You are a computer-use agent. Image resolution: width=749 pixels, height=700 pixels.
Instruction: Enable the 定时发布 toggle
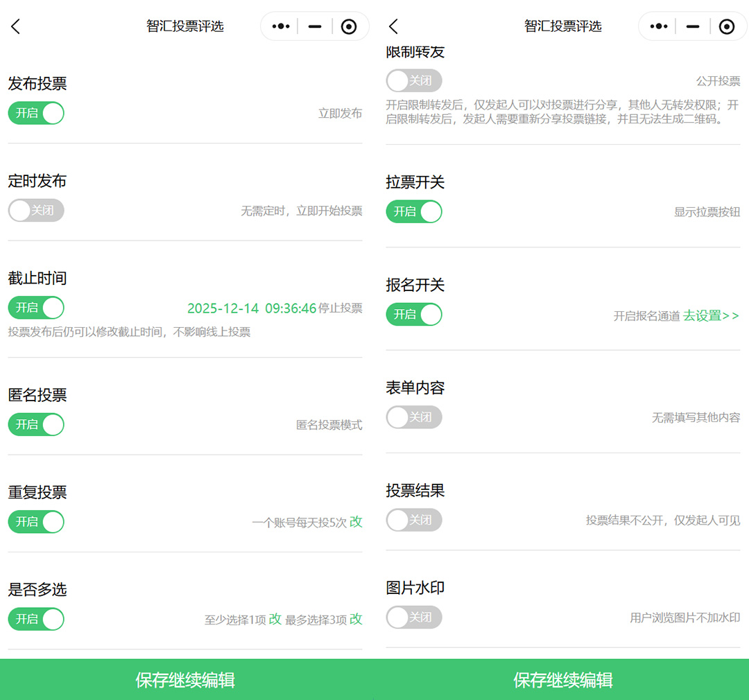(36, 210)
